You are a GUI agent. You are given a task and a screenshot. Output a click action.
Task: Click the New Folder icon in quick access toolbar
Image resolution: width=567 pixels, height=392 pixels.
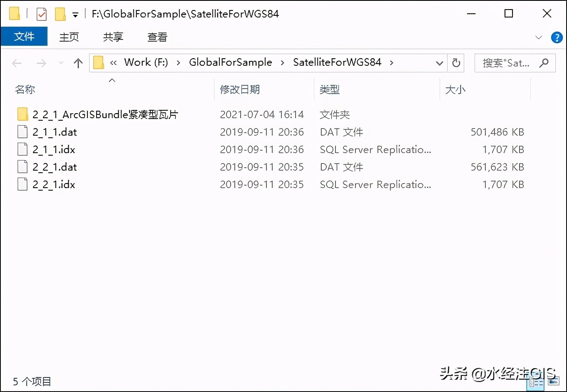point(60,14)
